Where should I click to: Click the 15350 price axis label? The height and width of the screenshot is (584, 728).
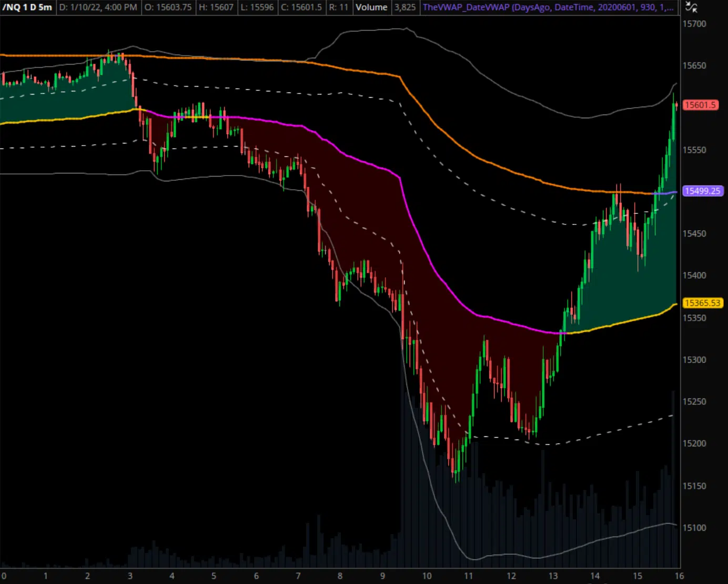point(694,317)
